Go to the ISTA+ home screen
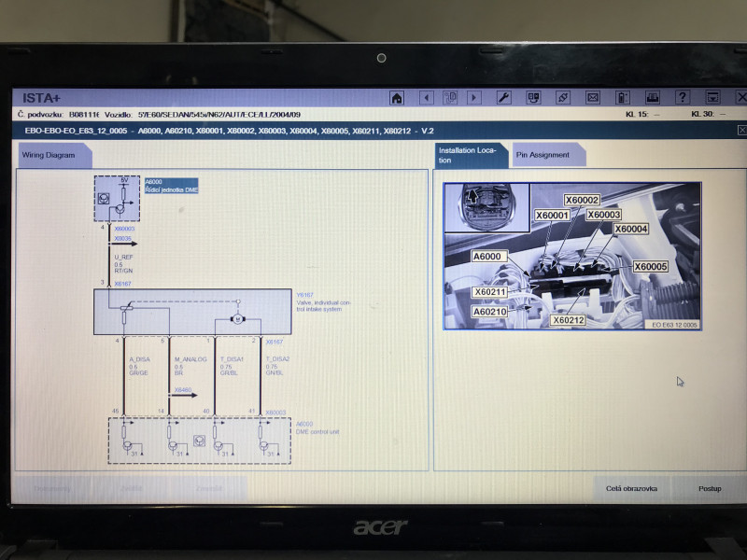Image resolution: width=747 pixels, height=560 pixels. [396, 98]
